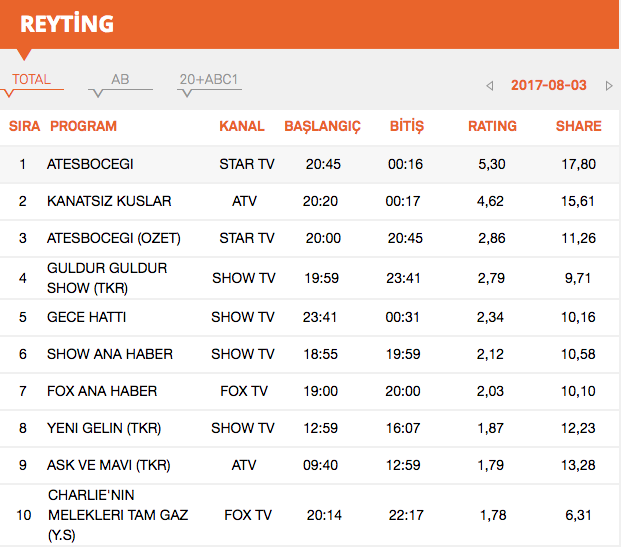The height and width of the screenshot is (547, 621).
Task: Open the GECE HATTI program entry
Action: (x=86, y=317)
